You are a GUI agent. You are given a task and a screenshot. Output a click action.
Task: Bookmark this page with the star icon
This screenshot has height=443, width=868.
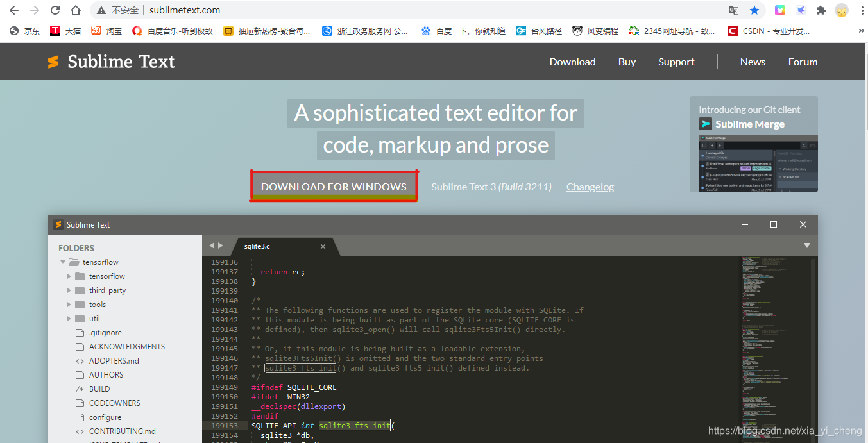coord(754,10)
